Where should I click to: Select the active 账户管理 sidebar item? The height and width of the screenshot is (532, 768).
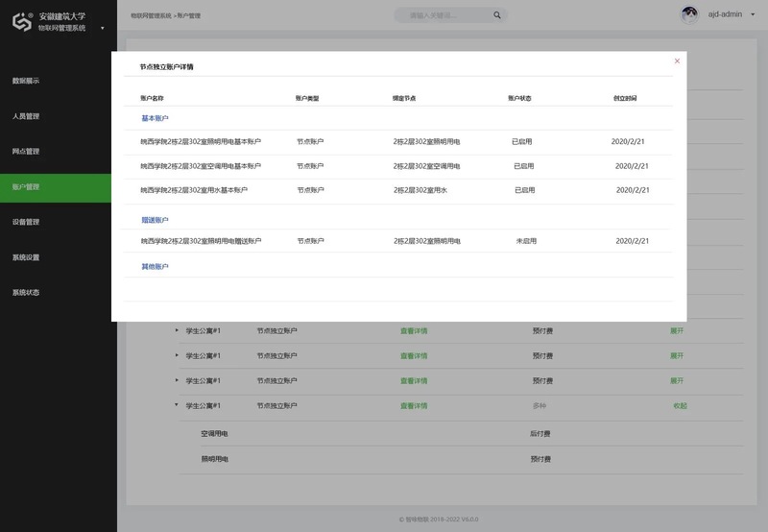point(26,187)
